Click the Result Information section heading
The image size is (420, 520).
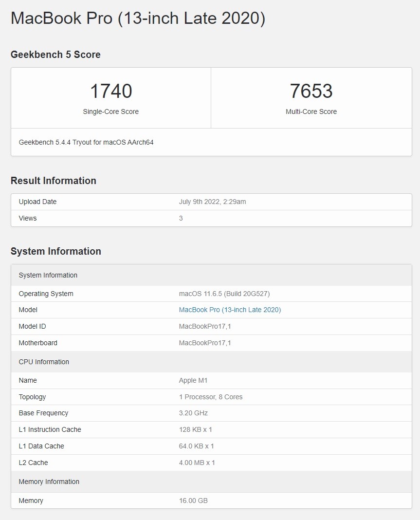click(x=53, y=181)
